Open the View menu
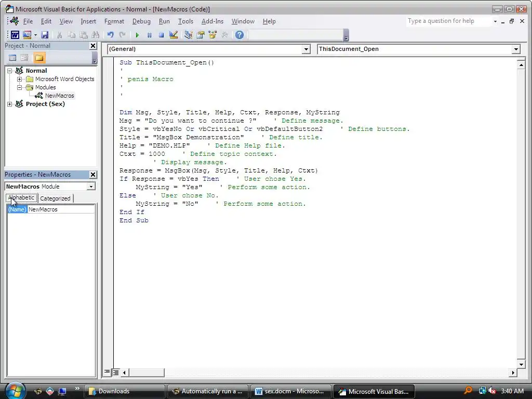 pyautogui.click(x=66, y=21)
